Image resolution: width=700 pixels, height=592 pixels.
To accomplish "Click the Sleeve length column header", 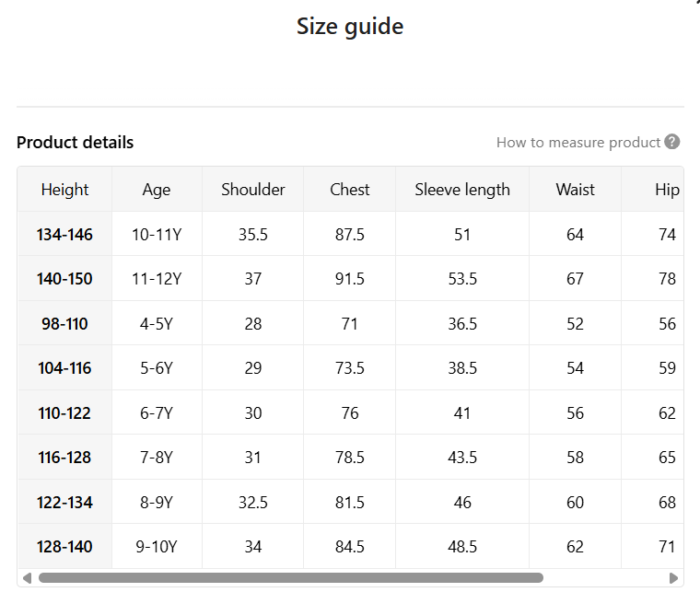I will pos(462,190).
